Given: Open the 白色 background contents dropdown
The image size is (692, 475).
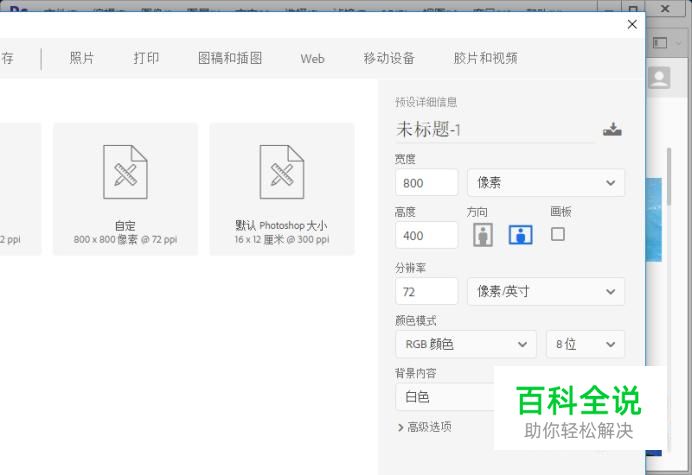Looking at the screenshot, I should point(444,397).
